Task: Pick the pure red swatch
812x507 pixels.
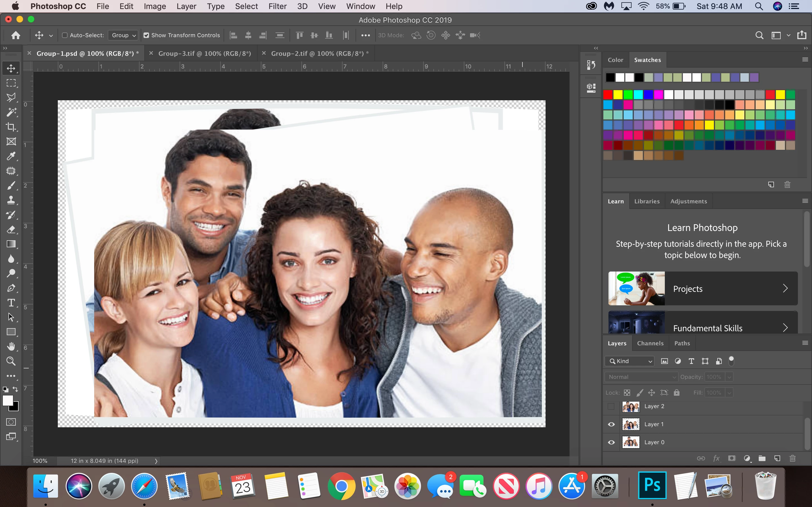Action: coord(608,95)
